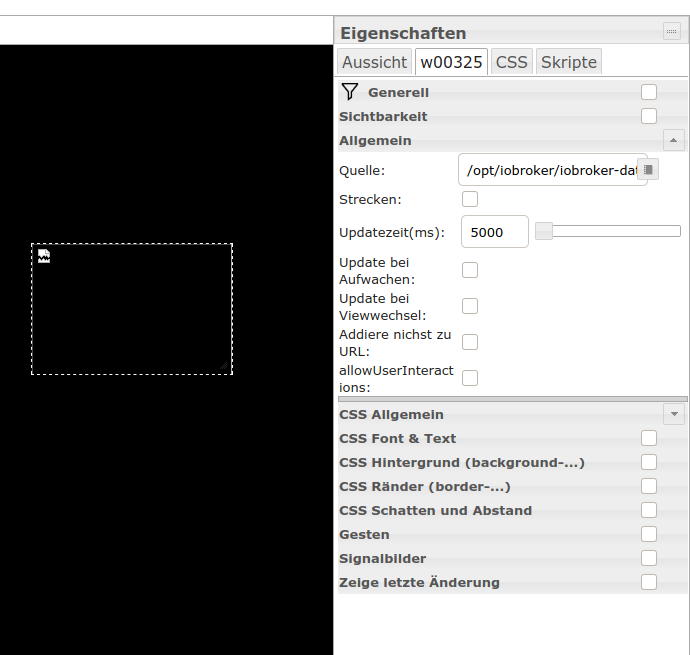Image resolution: width=690 pixels, height=655 pixels.
Task: Click the Updatezeit slider handle
Action: tap(544, 232)
